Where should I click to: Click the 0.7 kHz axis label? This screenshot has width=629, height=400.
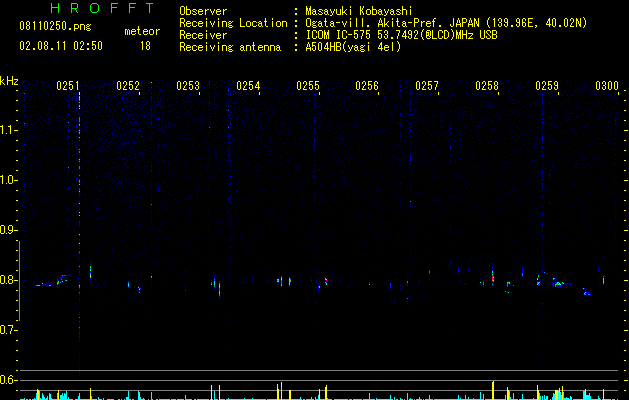click(x=8, y=330)
